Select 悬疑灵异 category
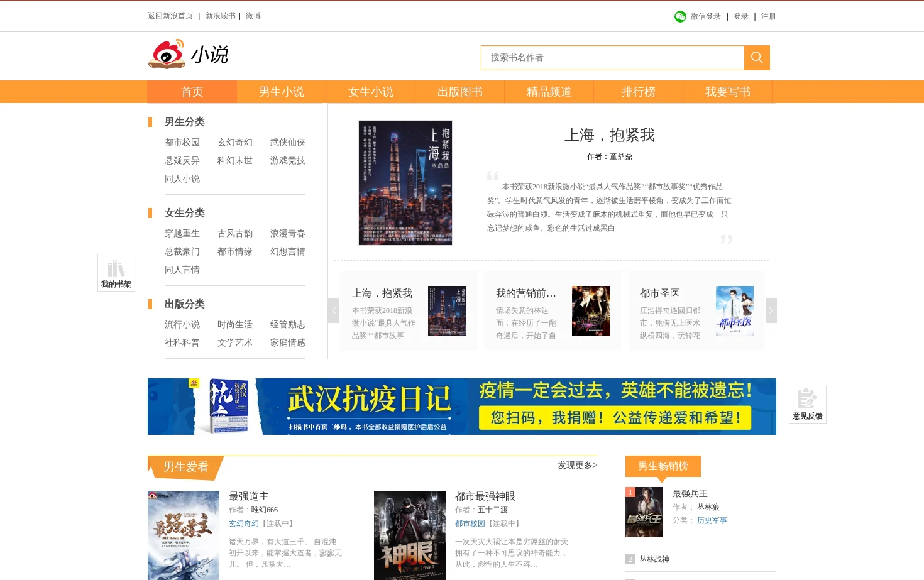 pos(182,161)
